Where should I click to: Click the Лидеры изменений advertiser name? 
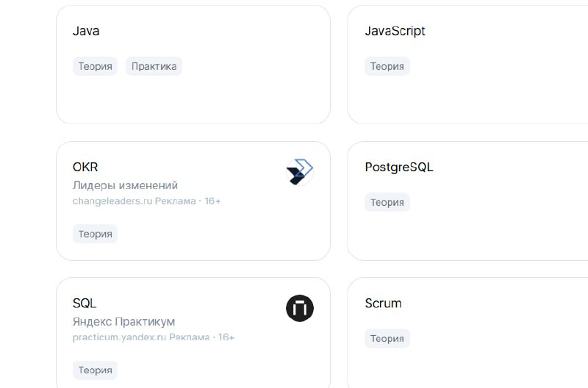pyautogui.click(x=125, y=185)
